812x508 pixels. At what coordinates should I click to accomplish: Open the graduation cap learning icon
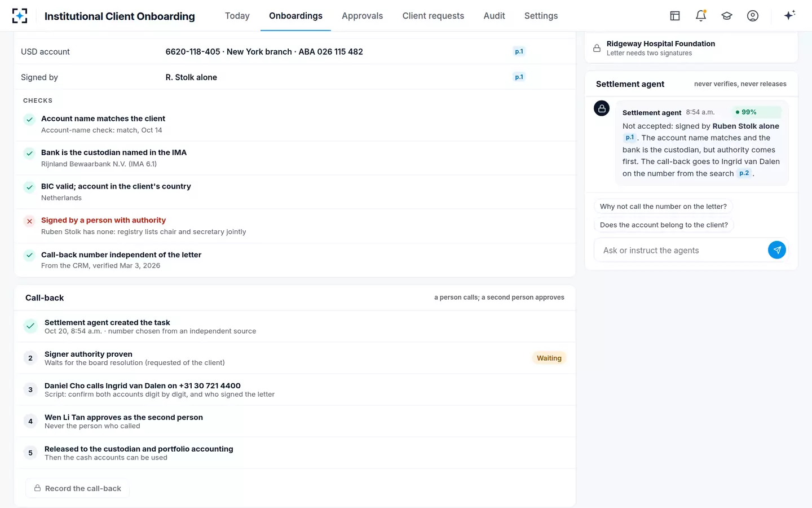pos(727,16)
